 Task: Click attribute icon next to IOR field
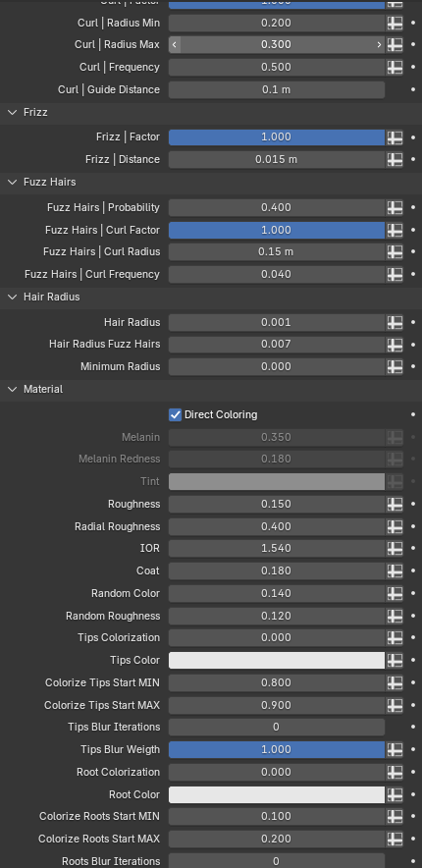coord(395,549)
